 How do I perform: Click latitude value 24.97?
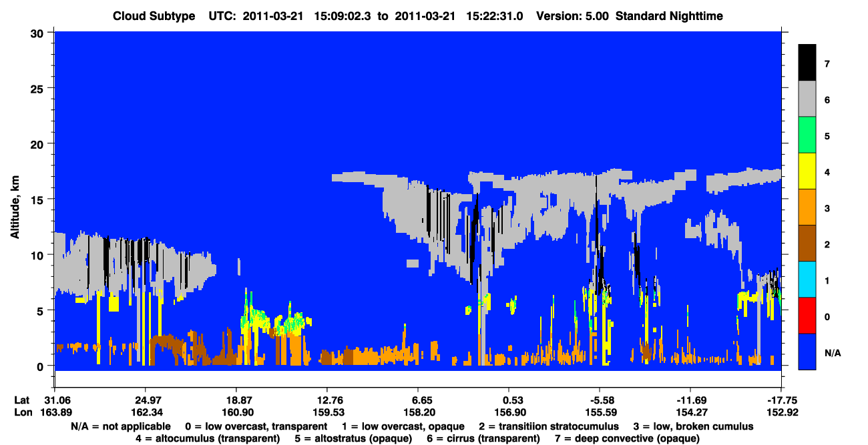(x=145, y=400)
